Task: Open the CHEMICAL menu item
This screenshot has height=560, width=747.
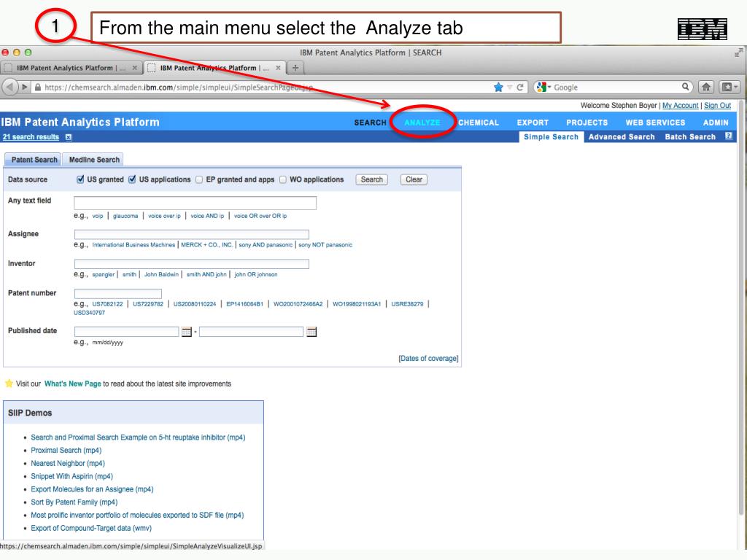Action: (x=479, y=122)
